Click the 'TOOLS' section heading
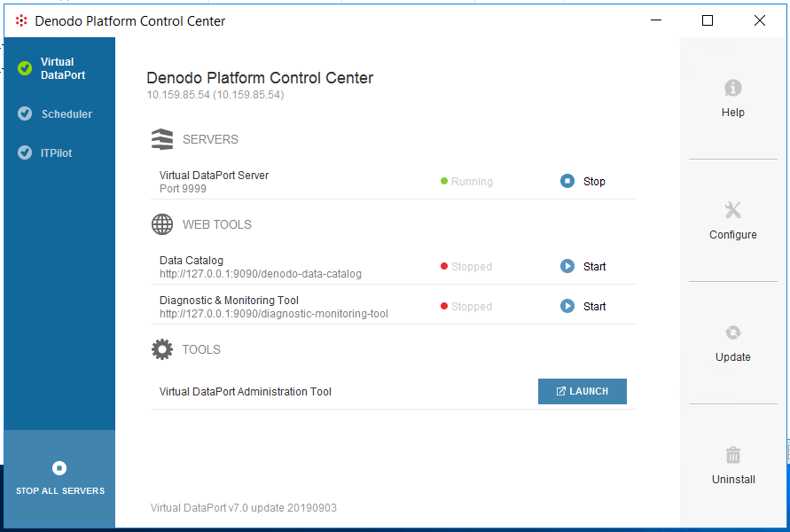 coord(201,349)
